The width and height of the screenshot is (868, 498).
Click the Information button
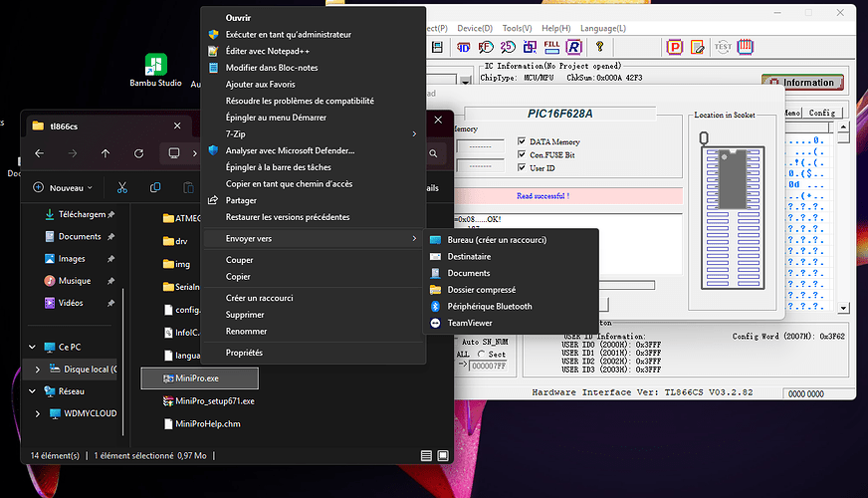(802, 83)
